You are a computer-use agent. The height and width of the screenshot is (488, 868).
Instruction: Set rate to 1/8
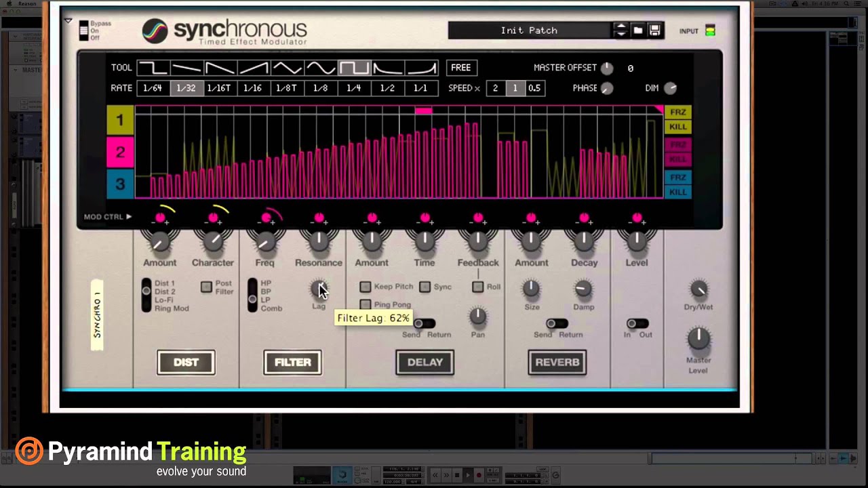pyautogui.click(x=321, y=88)
